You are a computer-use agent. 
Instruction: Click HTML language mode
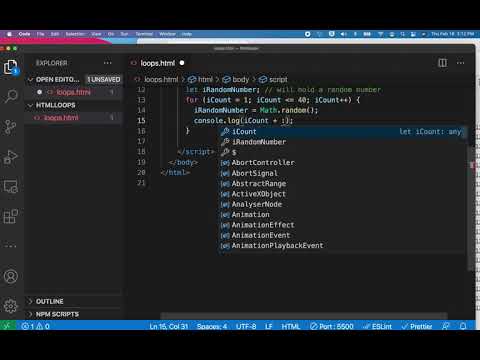[291, 326]
